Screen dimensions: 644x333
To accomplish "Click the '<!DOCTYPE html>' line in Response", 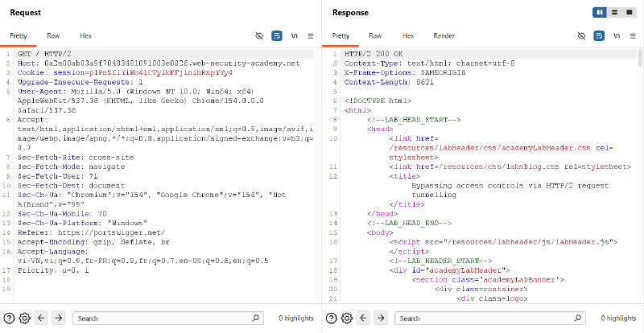I will (378, 101).
